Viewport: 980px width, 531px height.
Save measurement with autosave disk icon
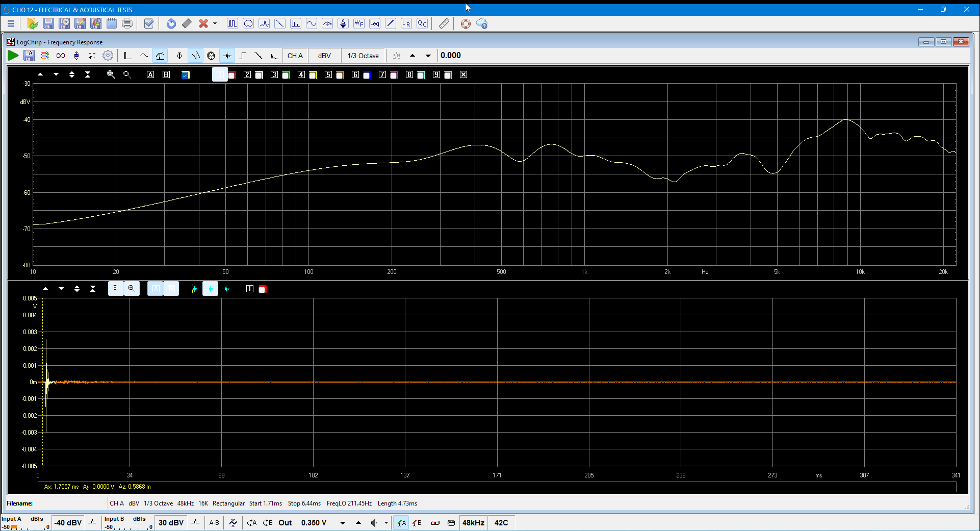pyautogui.click(x=29, y=56)
